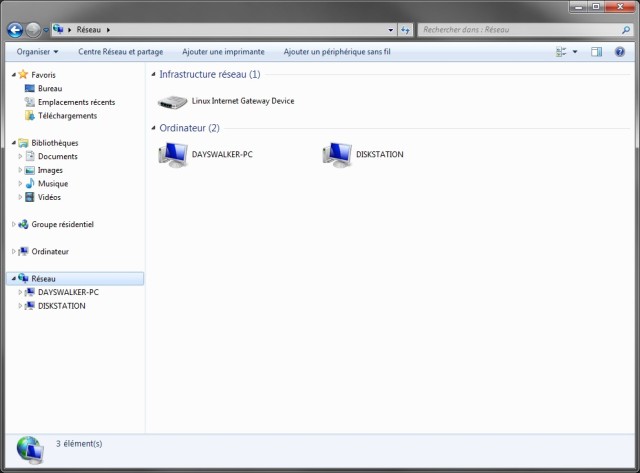Click the Ordinateur computer icon in sidebar

(23, 251)
